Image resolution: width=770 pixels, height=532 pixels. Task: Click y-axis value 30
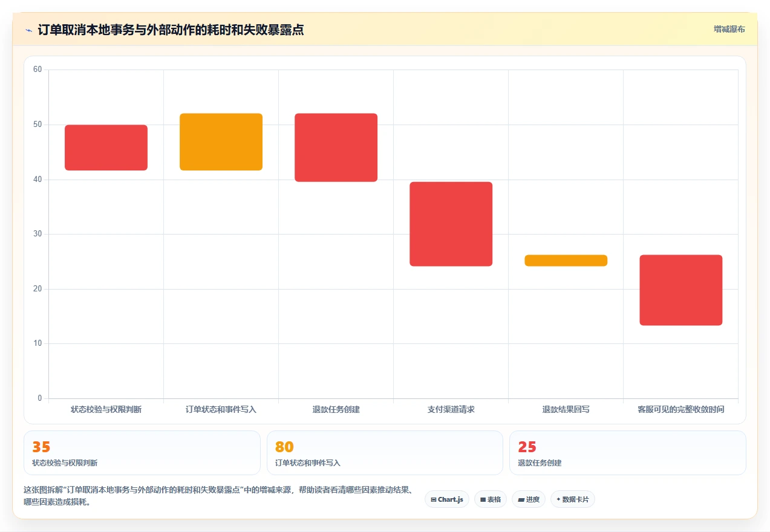[38, 234]
